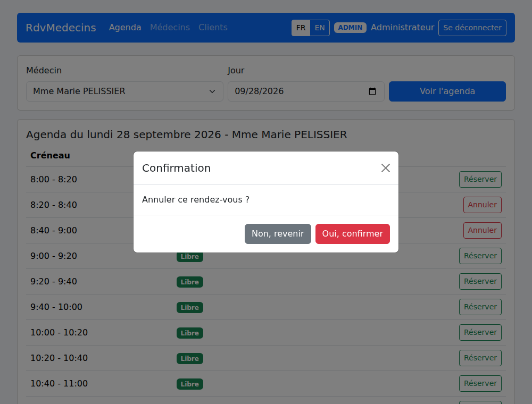
Task: Reserve the 10:40 - 11:00 slot
Action: point(480,383)
